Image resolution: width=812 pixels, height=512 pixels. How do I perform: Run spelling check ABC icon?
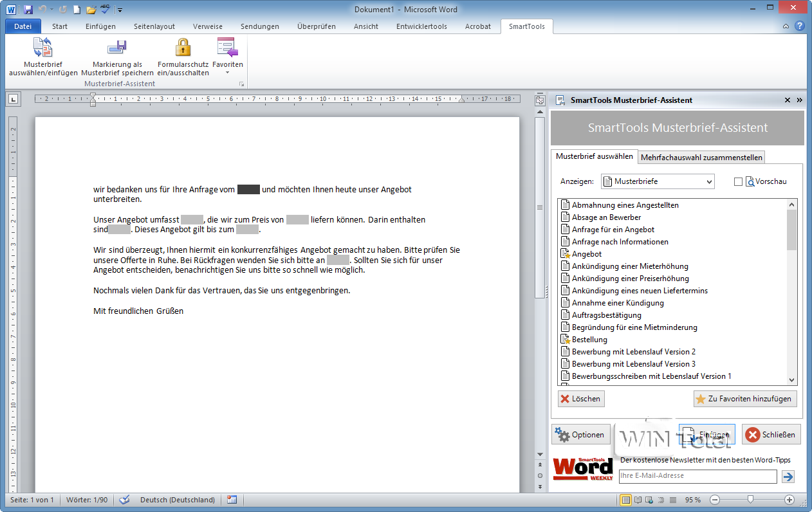click(x=106, y=9)
